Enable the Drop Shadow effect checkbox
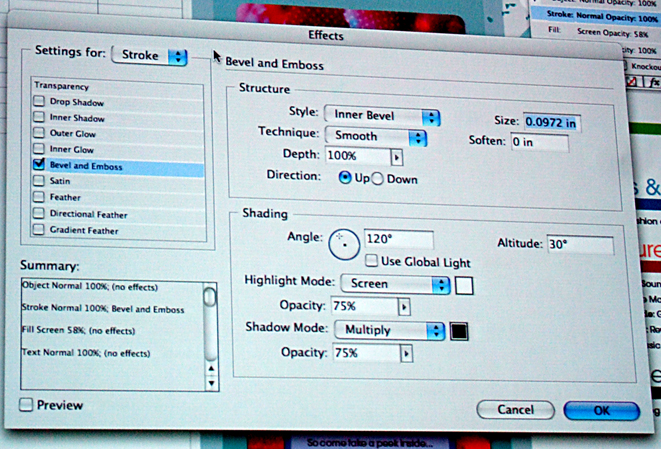661x449 pixels. click(x=38, y=103)
